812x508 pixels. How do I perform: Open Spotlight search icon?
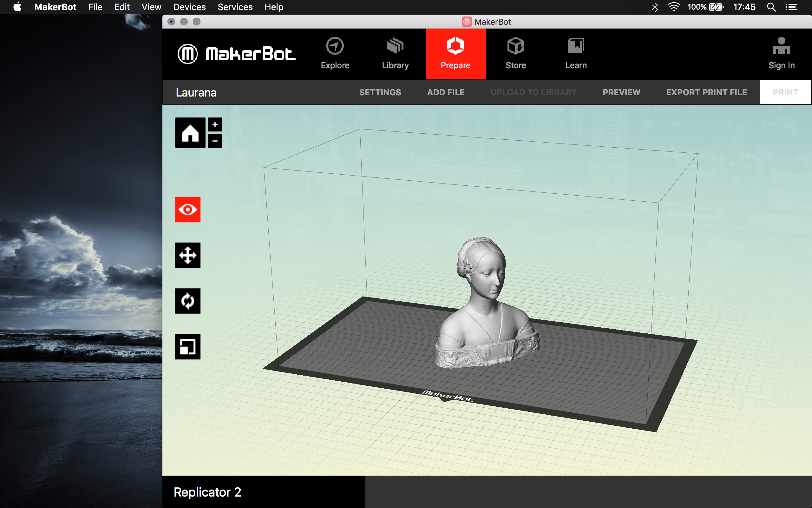771,7
